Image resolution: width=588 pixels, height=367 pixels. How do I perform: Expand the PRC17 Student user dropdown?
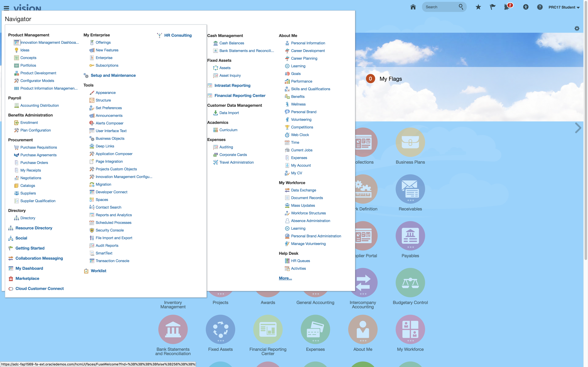pos(564,7)
